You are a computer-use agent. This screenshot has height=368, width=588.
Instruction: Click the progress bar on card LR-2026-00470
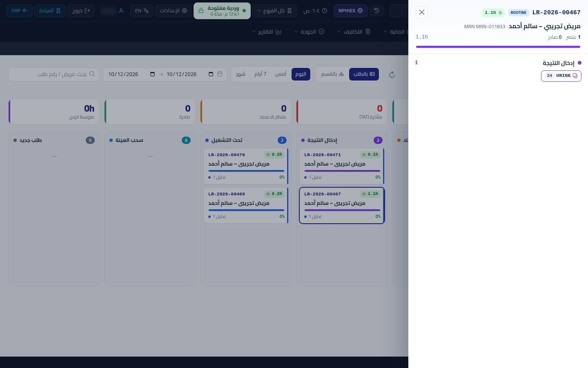246,171
